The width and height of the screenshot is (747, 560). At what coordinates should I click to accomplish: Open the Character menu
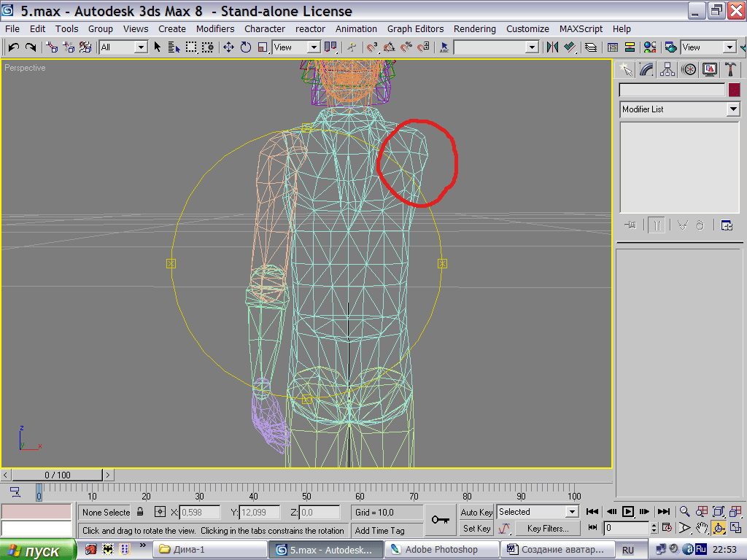[x=265, y=28]
